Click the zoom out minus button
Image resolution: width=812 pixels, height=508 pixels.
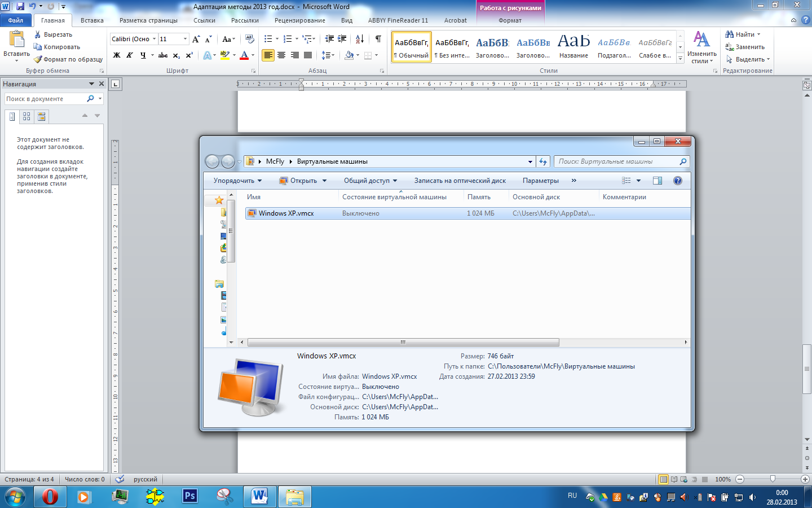point(740,479)
